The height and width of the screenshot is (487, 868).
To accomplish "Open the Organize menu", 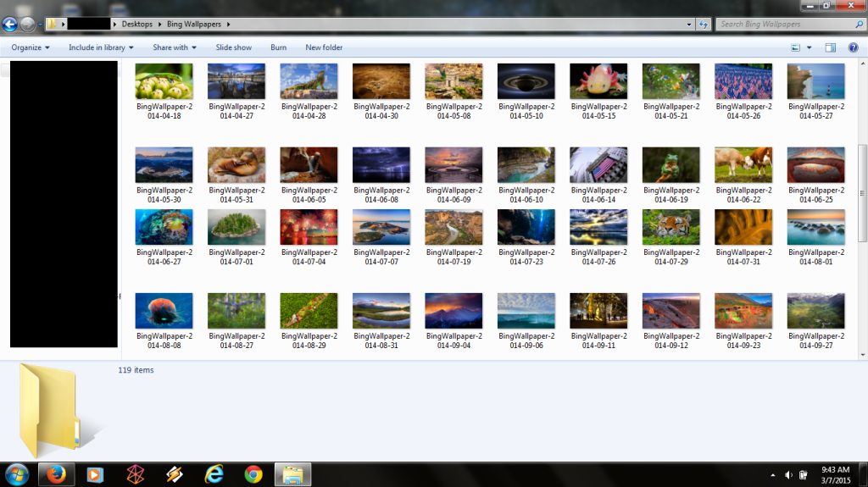I will coord(31,47).
